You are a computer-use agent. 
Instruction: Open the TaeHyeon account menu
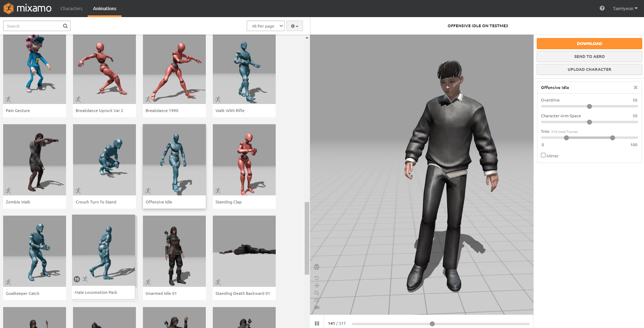click(625, 8)
